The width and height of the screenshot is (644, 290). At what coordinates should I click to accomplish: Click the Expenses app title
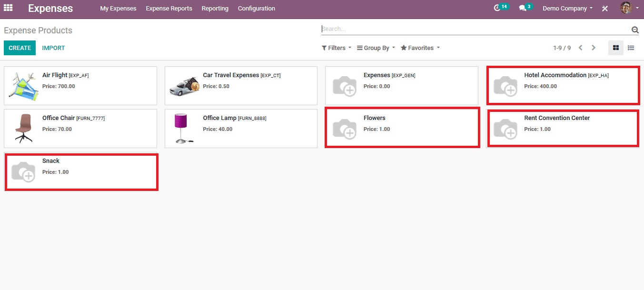pyautogui.click(x=50, y=8)
